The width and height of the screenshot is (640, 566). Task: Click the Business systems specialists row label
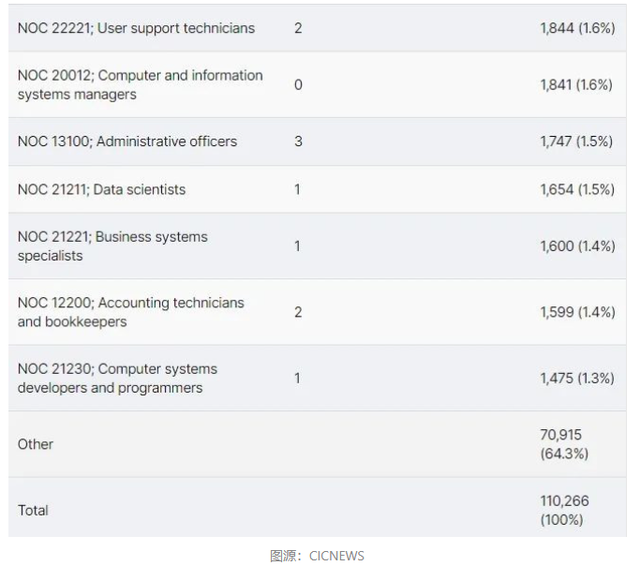coord(112,246)
